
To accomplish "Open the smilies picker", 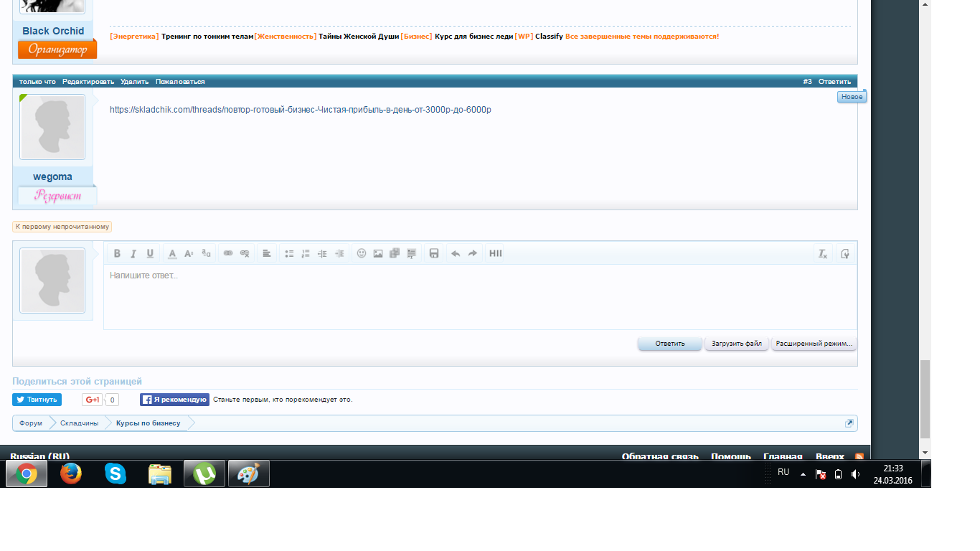I will (362, 253).
